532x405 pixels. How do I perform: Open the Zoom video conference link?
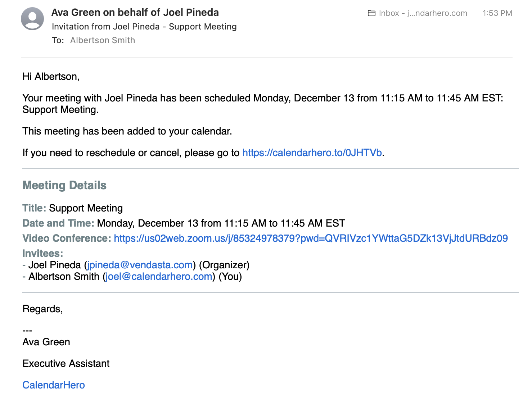311,238
